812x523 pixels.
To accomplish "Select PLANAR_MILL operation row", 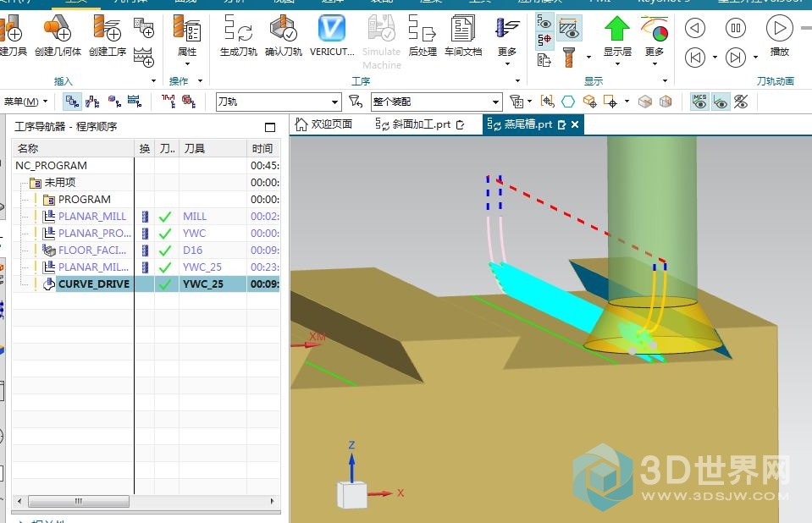I will (x=146, y=217).
